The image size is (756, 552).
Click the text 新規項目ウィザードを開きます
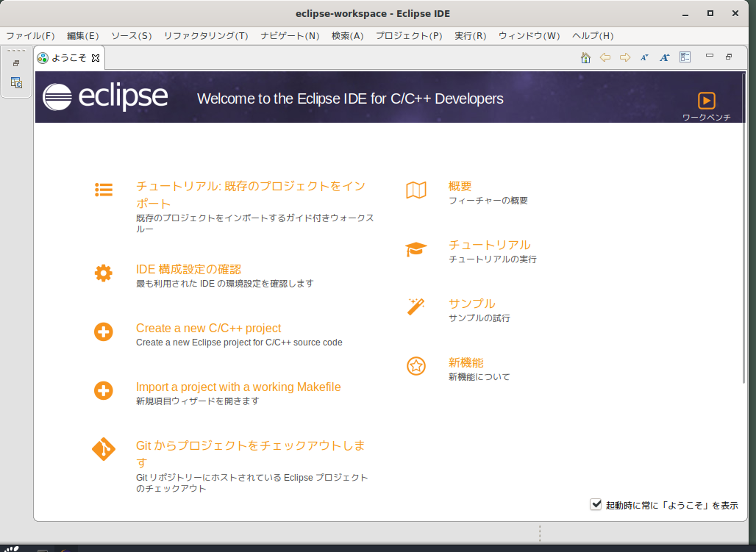[x=198, y=401]
